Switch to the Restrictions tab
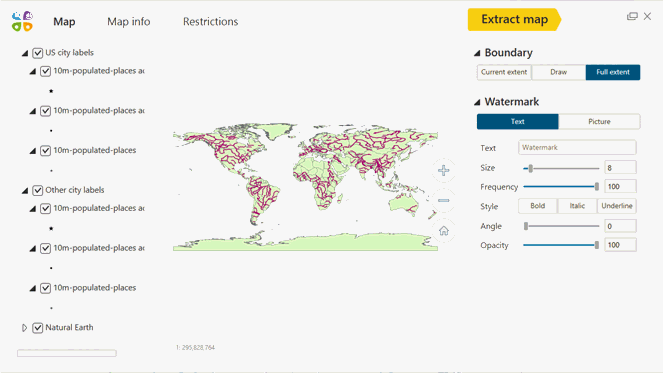The height and width of the screenshot is (373, 663). [211, 22]
